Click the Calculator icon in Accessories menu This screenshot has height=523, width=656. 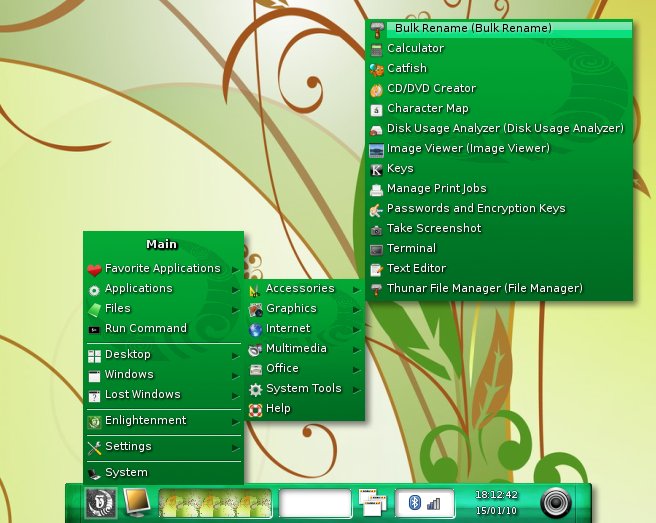[x=377, y=50]
